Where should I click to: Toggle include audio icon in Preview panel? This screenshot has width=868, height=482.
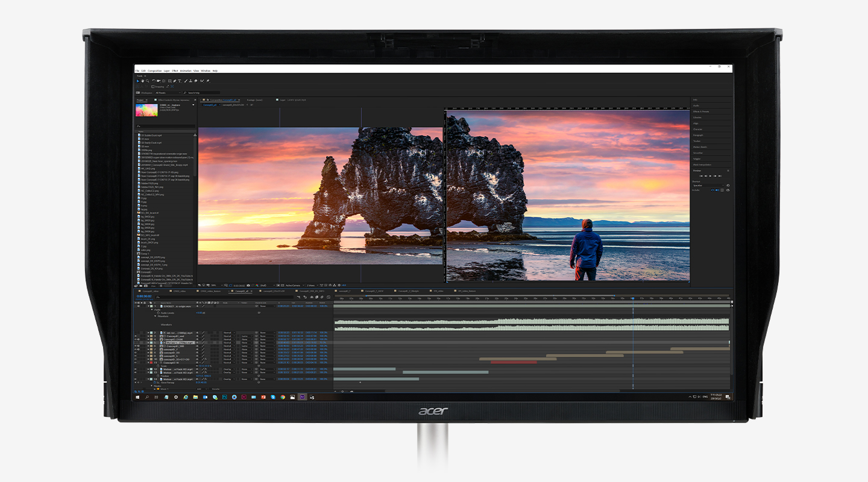717,190
